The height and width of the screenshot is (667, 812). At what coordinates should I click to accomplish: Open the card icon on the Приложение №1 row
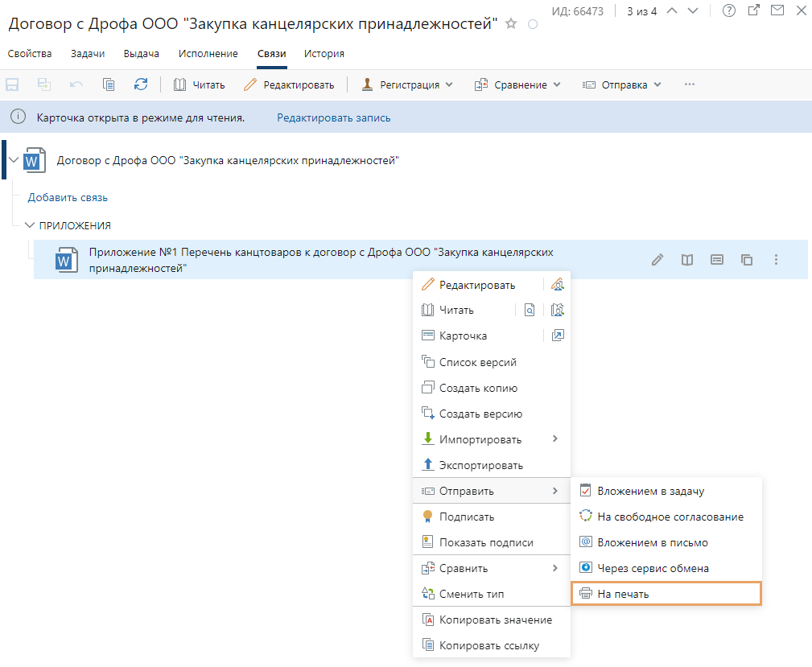click(717, 260)
